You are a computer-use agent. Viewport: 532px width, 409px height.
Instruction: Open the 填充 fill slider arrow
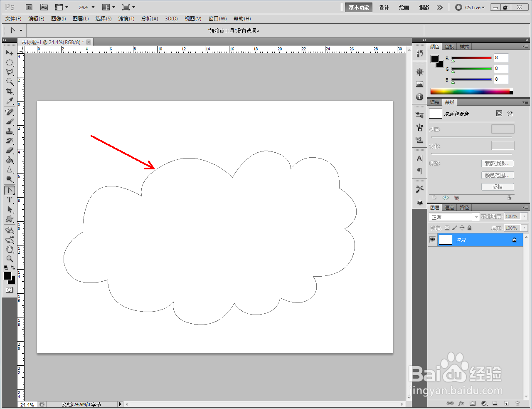coord(525,228)
